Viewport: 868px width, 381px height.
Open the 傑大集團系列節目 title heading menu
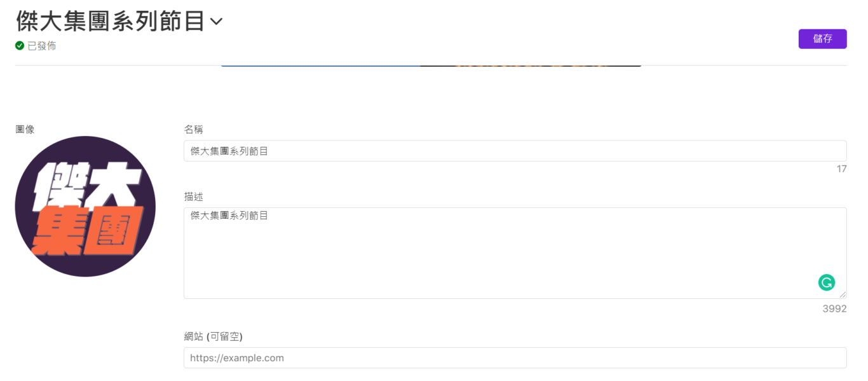pos(111,21)
